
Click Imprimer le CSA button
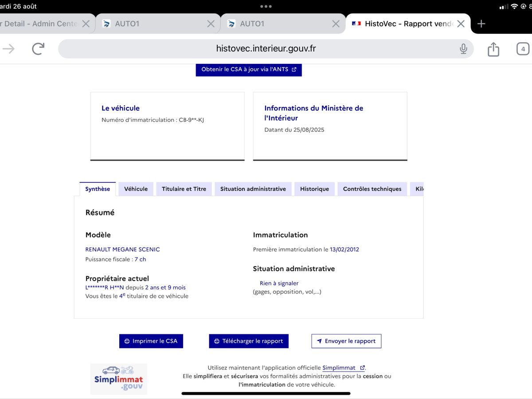point(151,341)
